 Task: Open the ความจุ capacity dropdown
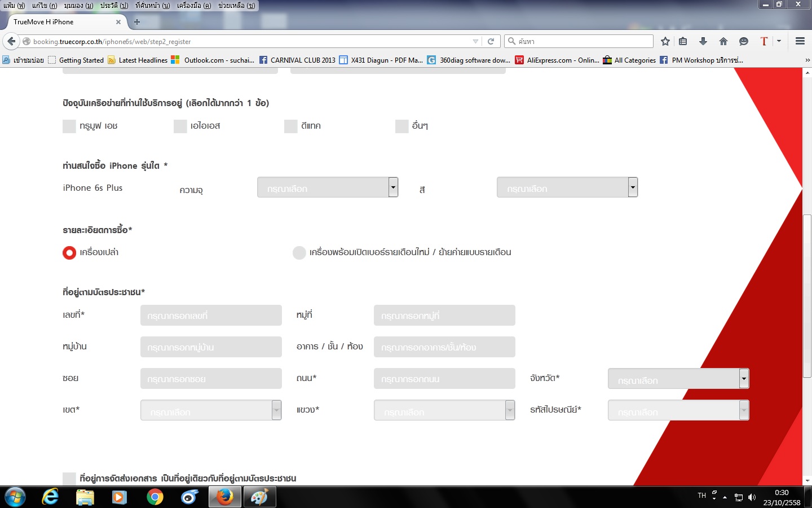tap(328, 187)
